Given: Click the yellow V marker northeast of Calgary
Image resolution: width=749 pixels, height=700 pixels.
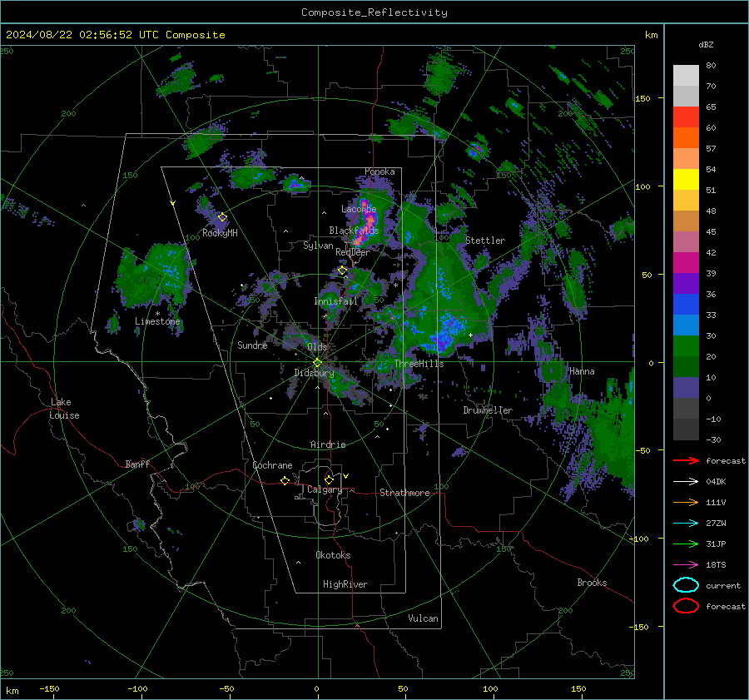Looking at the screenshot, I should pyautogui.click(x=346, y=476).
